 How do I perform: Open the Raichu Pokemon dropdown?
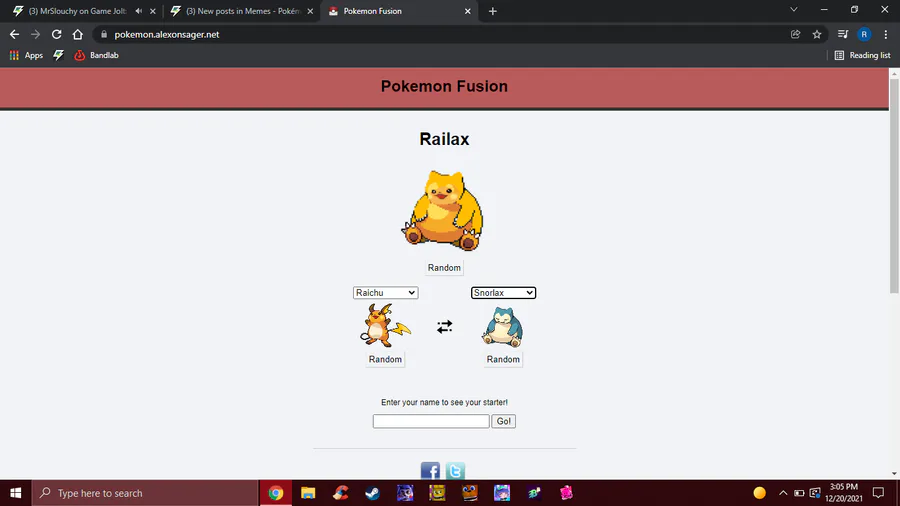click(x=385, y=293)
